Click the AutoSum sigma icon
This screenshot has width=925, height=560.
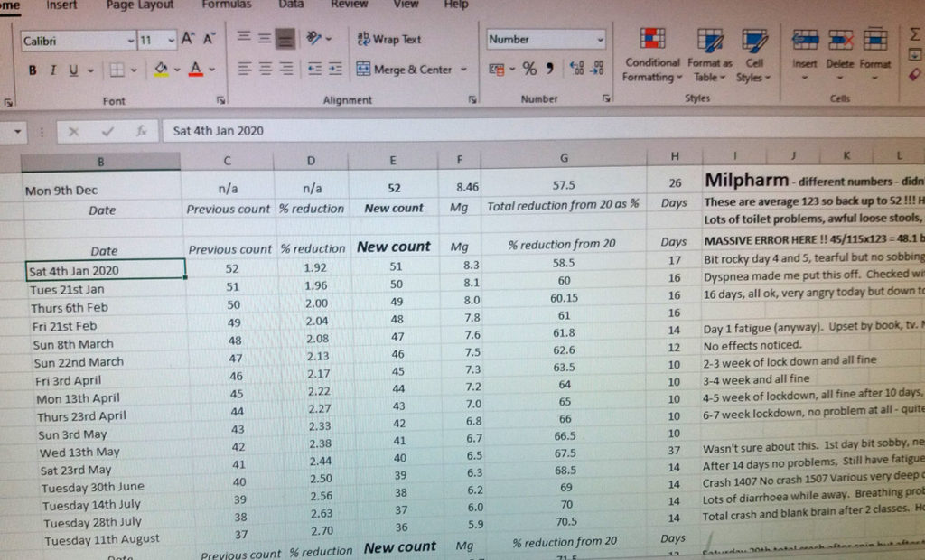pyautogui.click(x=914, y=35)
